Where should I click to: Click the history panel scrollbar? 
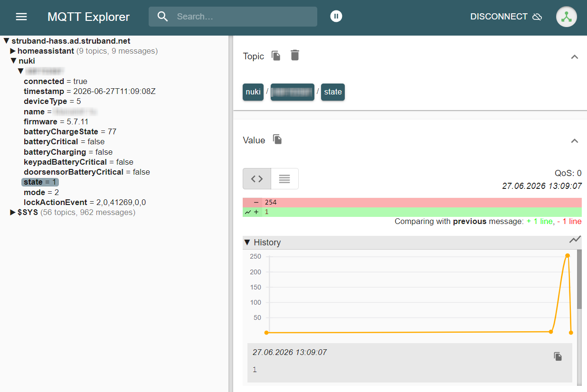coord(579,280)
